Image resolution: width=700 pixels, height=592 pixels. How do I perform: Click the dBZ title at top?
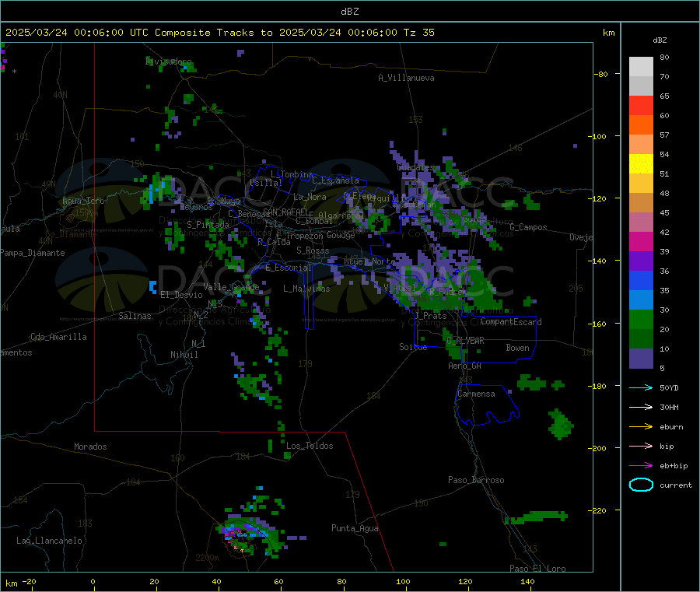tap(349, 11)
